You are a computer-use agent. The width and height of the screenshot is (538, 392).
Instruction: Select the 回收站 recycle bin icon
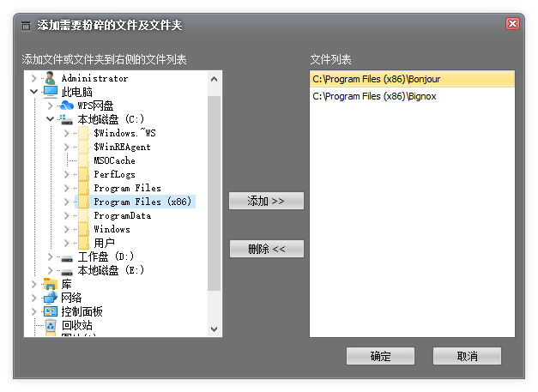tap(51, 325)
